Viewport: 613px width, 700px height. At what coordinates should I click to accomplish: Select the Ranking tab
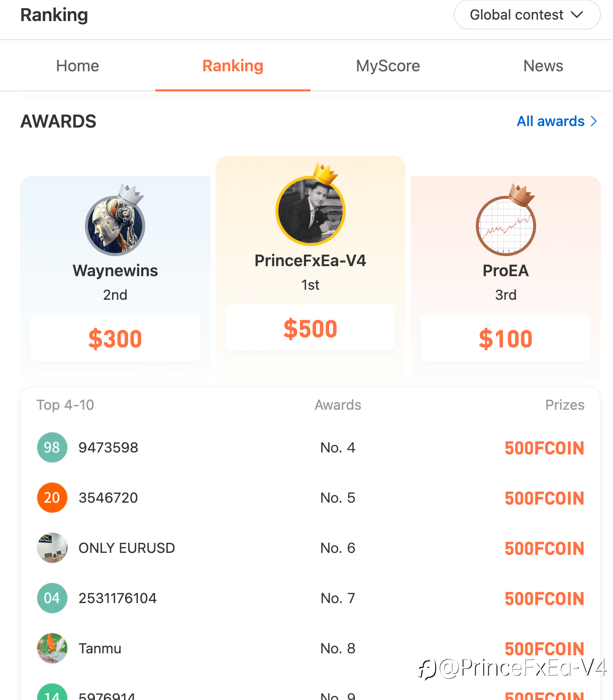(233, 66)
